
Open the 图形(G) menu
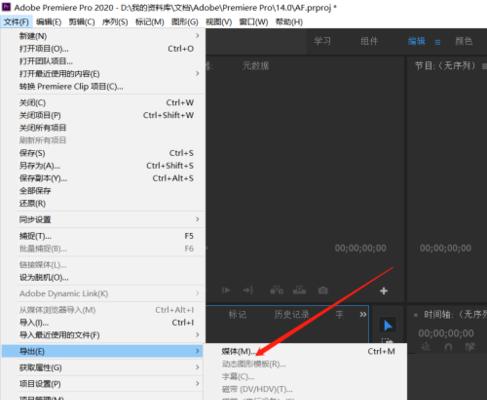tap(185, 22)
